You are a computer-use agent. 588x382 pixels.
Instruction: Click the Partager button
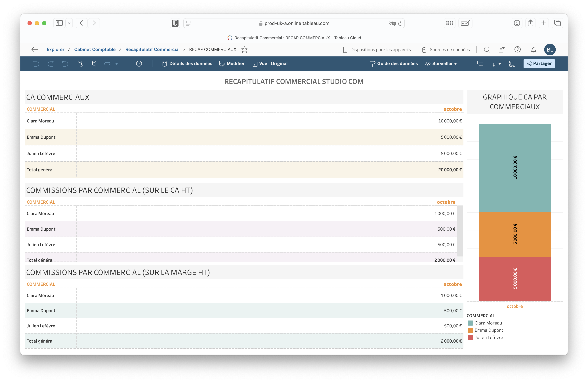(539, 63)
